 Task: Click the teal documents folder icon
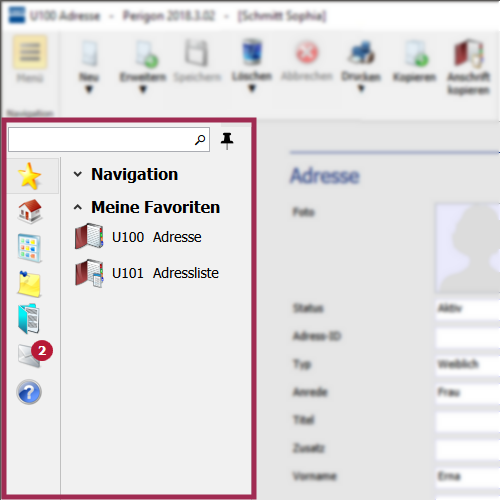(29, 319)
